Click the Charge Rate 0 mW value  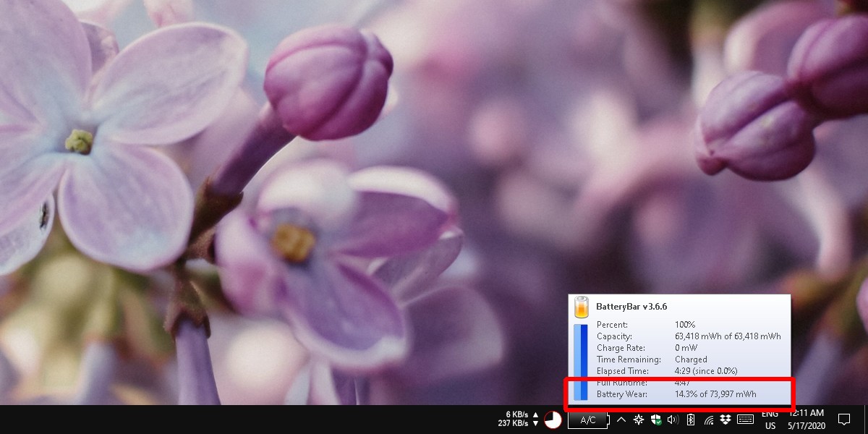(686, 348)
